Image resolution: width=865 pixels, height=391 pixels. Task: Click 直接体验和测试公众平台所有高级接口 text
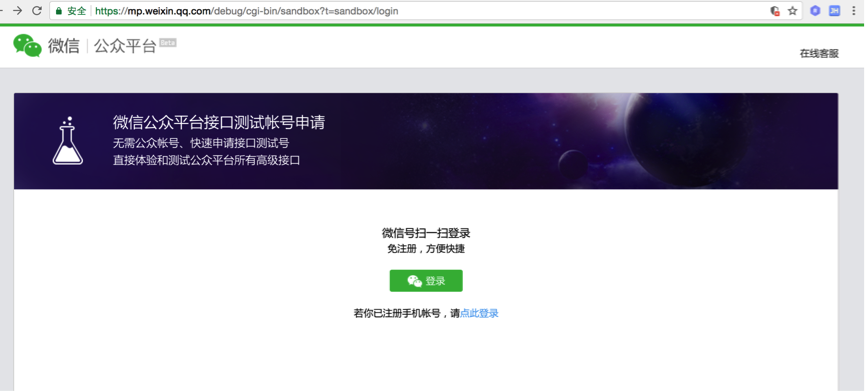(206, 160)
